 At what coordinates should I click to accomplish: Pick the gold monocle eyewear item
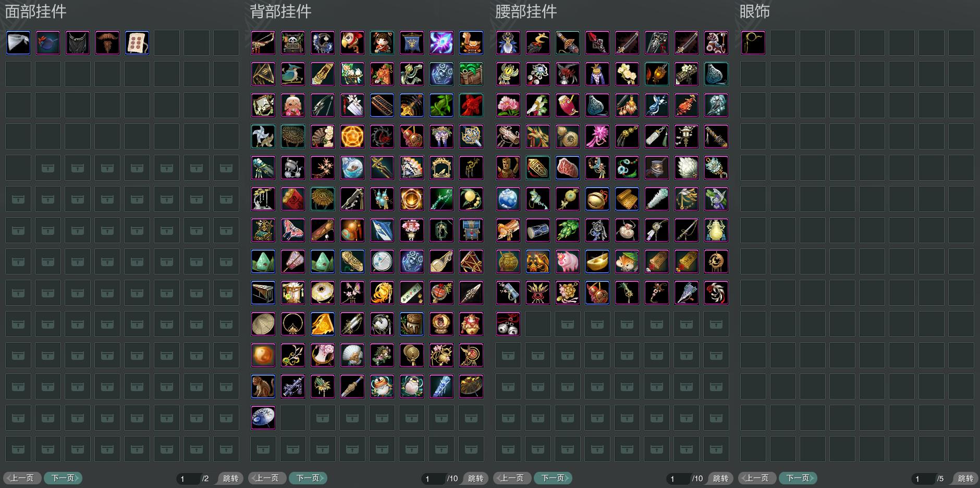tap(753, 43)
